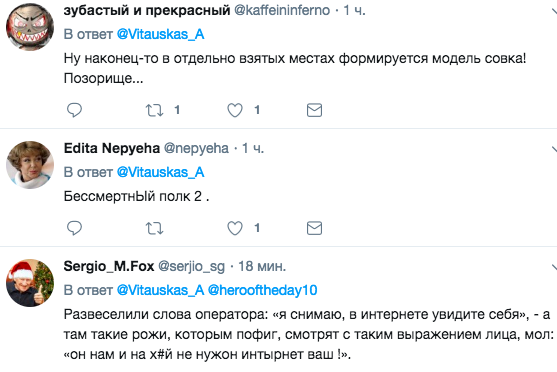Like Edita Nepyeha's tweet

coord(235,228)
